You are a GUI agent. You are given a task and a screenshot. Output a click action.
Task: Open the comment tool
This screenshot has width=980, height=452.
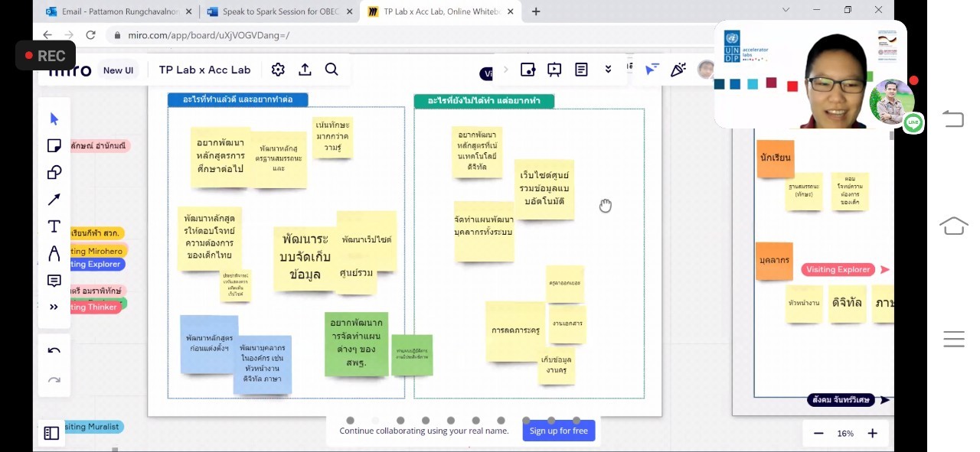(54, 281)
